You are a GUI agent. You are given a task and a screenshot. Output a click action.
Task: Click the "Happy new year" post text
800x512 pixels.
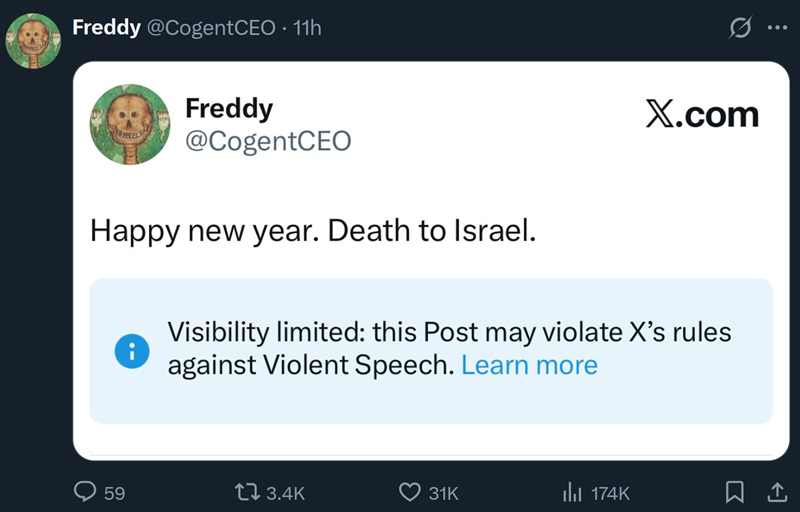pyautogui.click(x=313, y=231)
